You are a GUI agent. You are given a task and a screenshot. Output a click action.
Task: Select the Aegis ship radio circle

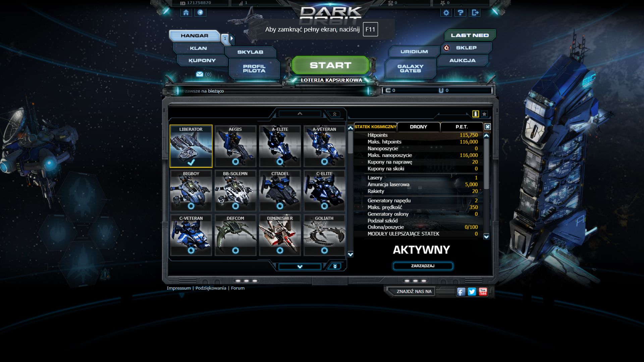click(x=235, y=162)
